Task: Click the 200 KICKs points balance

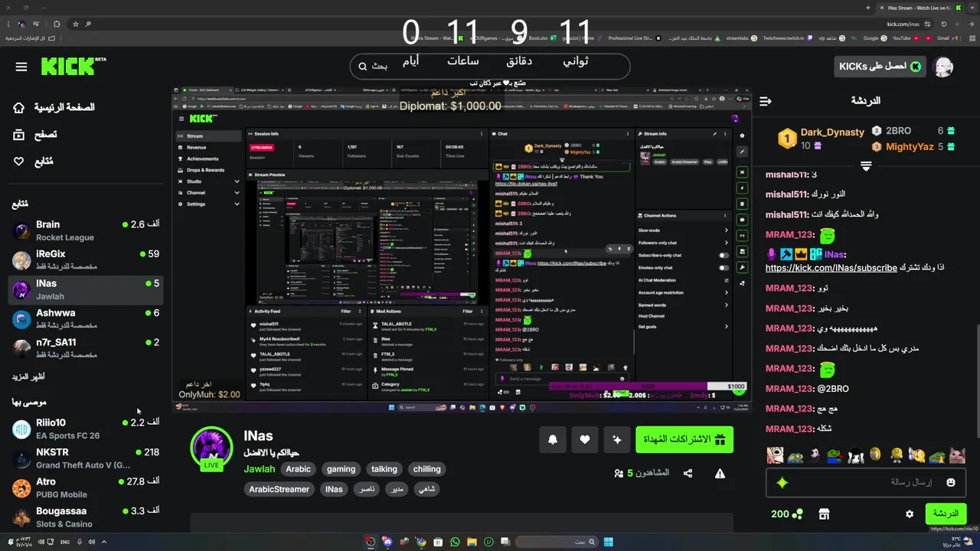Action: [x=787, y=514]
